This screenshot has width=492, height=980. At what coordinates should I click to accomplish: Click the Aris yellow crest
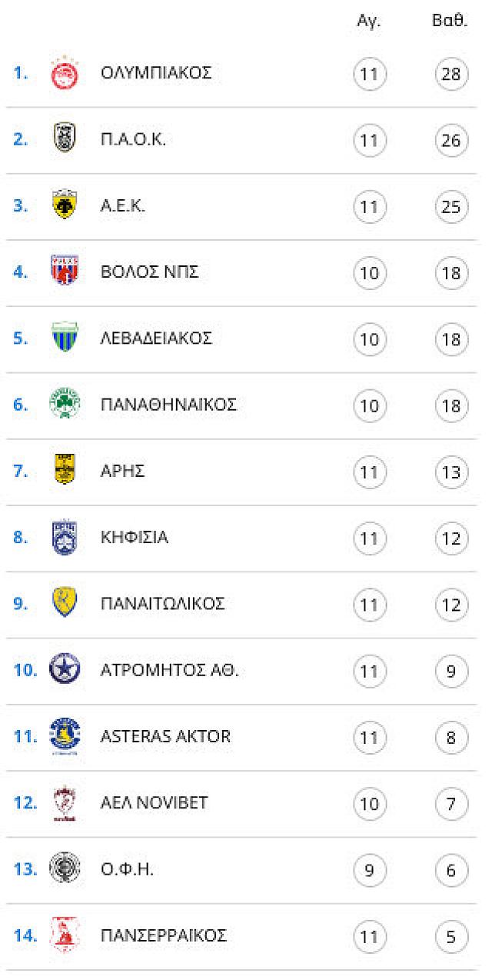[x=65, y=471]
